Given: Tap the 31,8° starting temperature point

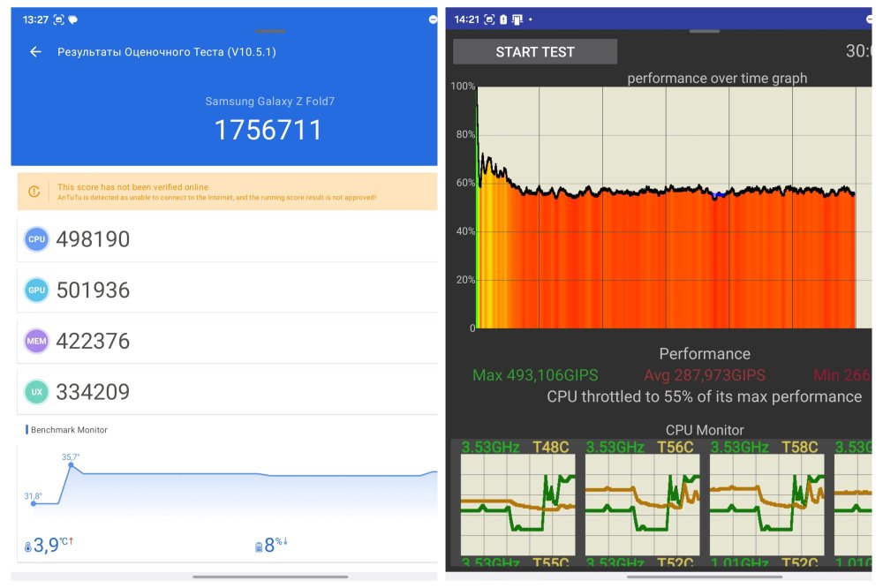Looking at the screenshot, I should click(x=34, y=503).
